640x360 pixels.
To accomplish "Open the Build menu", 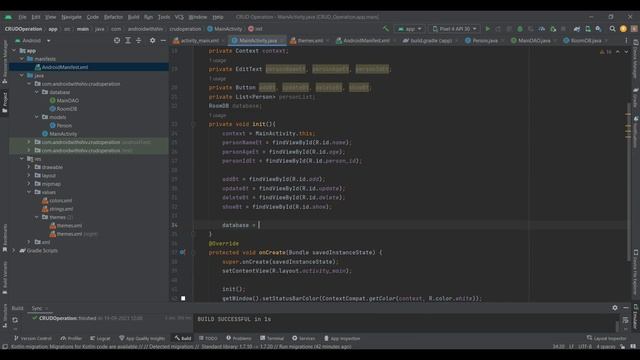I will click(133, 17).
